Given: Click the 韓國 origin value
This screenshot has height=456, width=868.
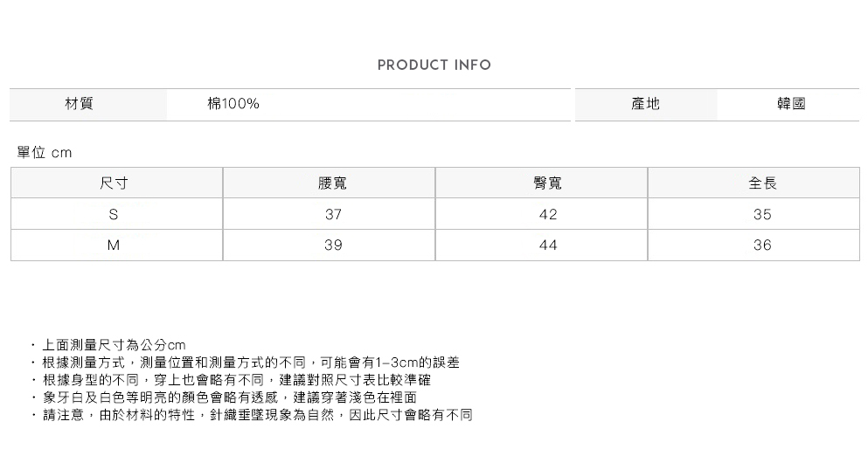Looking at the screenshot, I should click(x=790, y=105).
